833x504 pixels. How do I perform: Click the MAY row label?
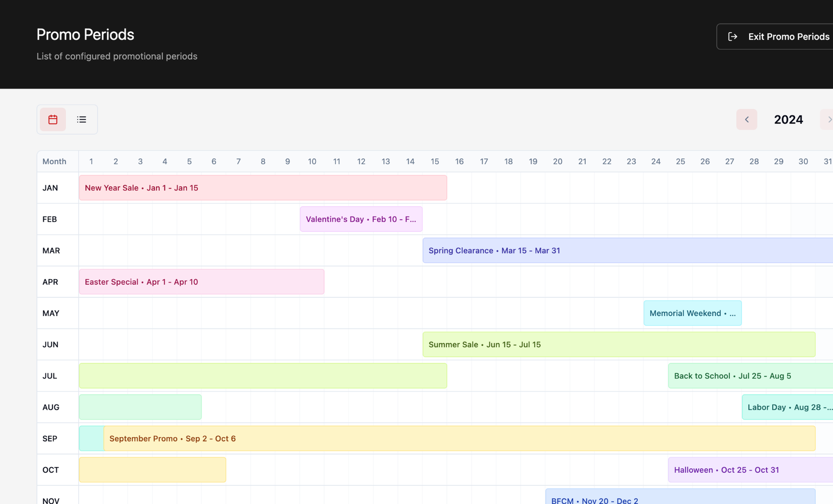click(x=51, y=313)
